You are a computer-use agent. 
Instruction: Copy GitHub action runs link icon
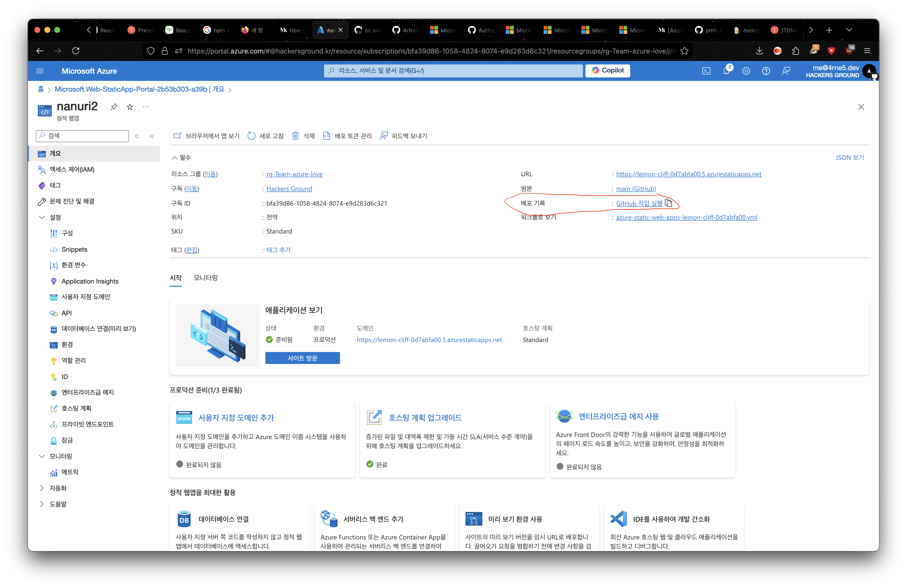(x=669, y=203)
